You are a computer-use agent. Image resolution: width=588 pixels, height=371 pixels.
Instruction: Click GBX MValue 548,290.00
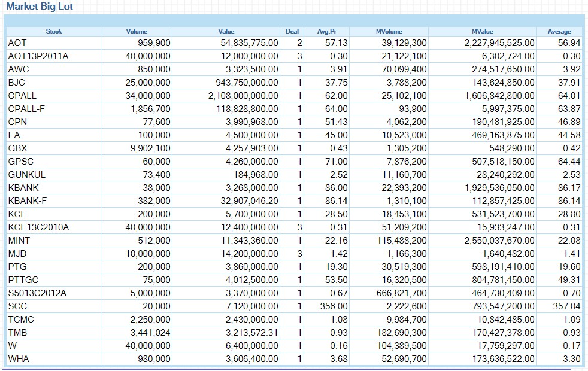coord(512,148)
